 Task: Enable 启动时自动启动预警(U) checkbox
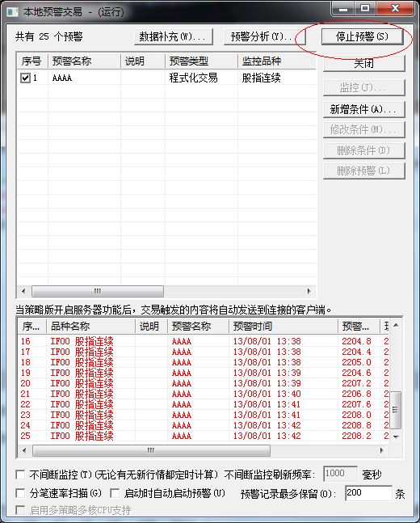coord(115,493)
